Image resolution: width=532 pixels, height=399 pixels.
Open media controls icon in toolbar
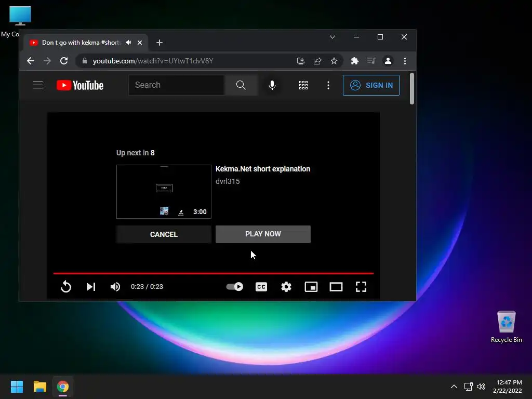click(371, 61)
